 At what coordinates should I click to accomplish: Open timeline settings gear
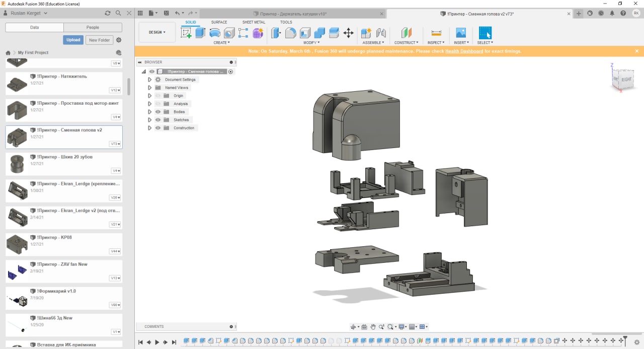click(x=636, y=343)
